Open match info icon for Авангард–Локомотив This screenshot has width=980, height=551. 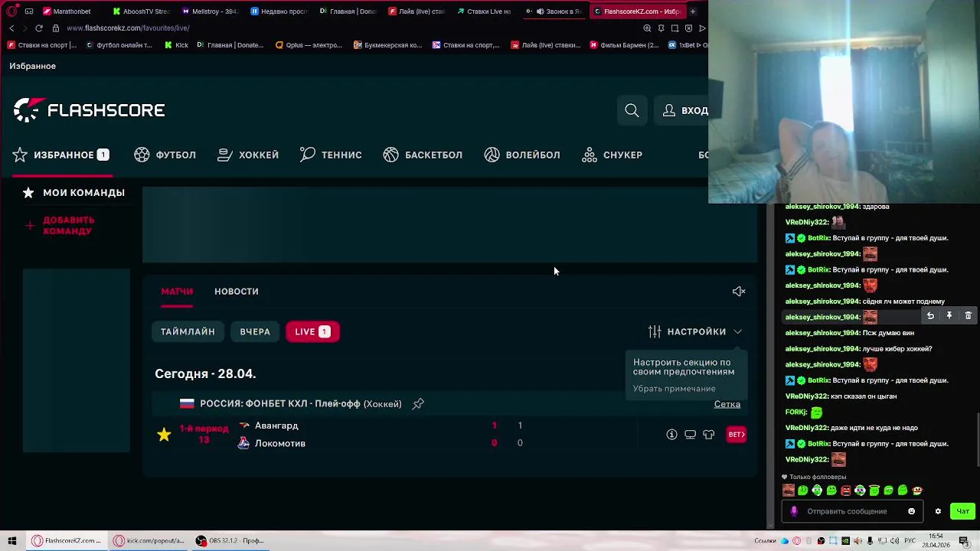pyautogui.click(x=671, y=435)
